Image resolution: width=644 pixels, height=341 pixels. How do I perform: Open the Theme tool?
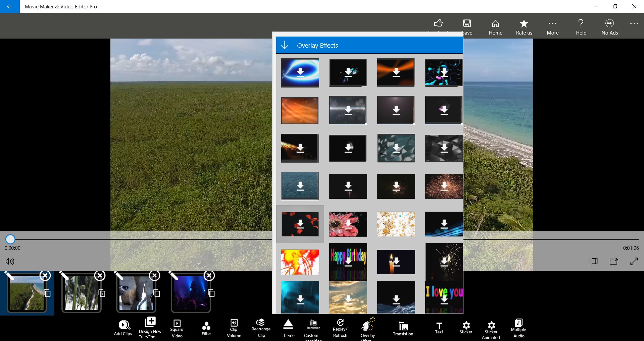click(x=288, y=328)
